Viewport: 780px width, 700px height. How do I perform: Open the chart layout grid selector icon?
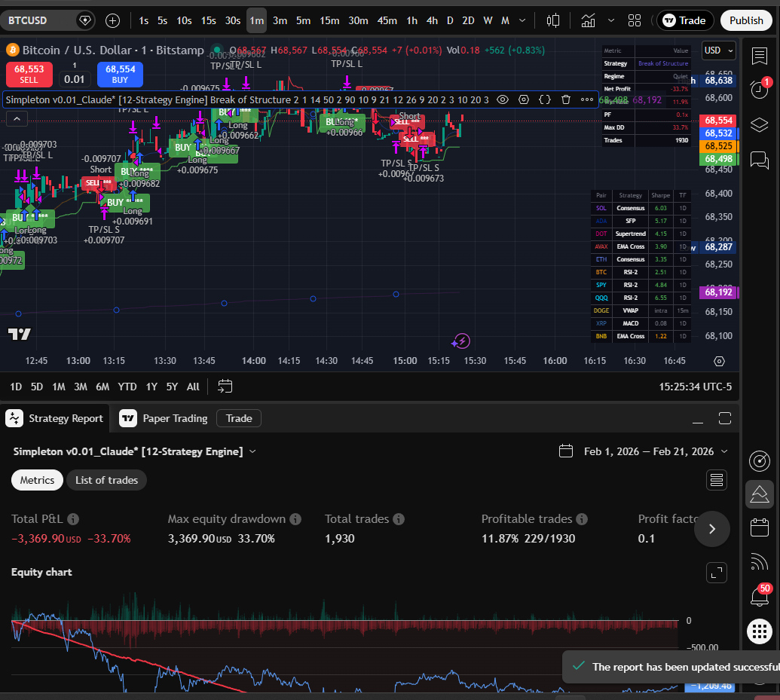click(635, 20)
